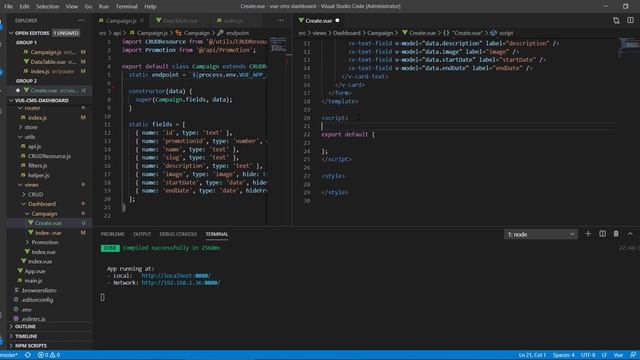Open the Help menu
The width and height of the screenshot is (640, 360).
tap(150, 6)
